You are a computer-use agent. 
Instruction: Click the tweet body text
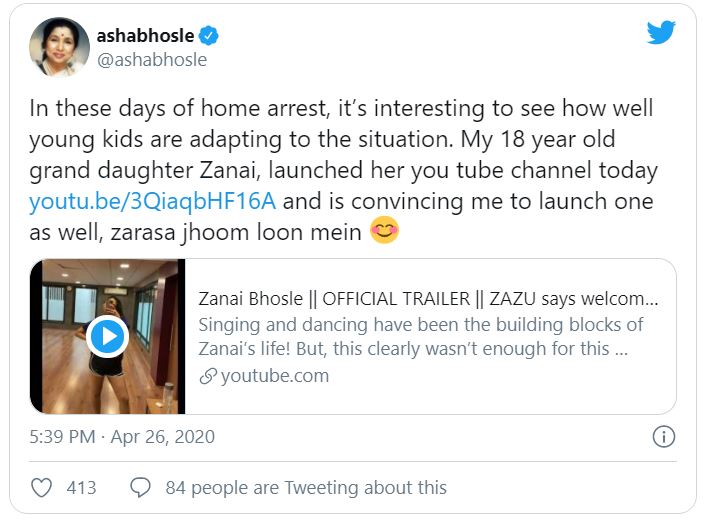[340, 140]
